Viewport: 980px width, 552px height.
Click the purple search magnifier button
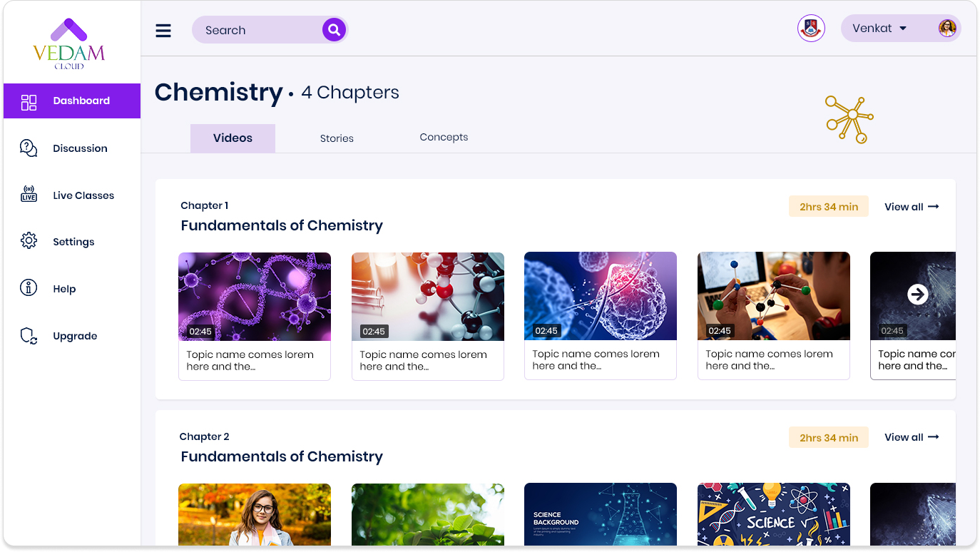coord(334,29)
